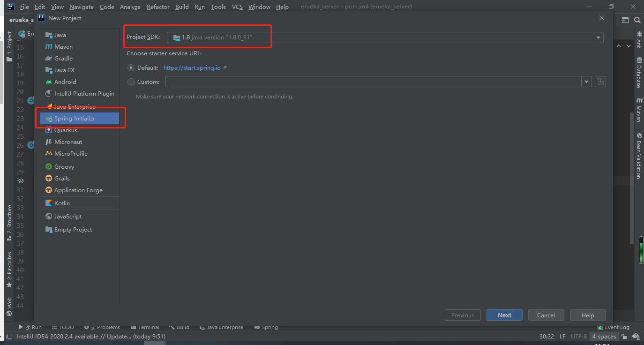Open the Database tool window

pyautogui.click(x=639, y=73)
